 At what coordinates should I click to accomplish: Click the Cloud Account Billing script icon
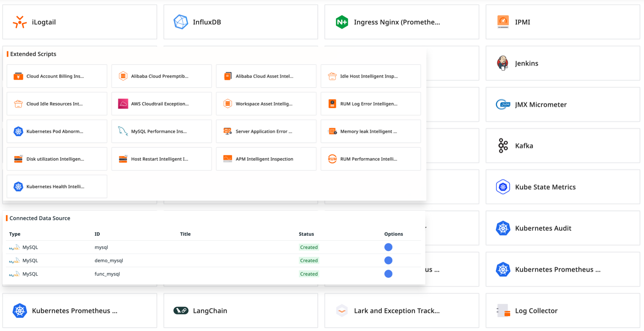(x=18, y=76)
